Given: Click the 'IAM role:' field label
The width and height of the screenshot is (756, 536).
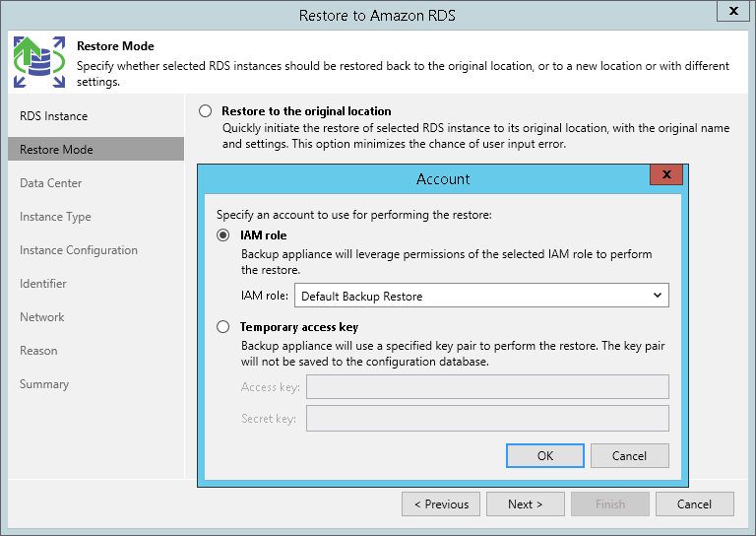Looking at the screenshot, I should pyautogui.click(x=265, y=296).
